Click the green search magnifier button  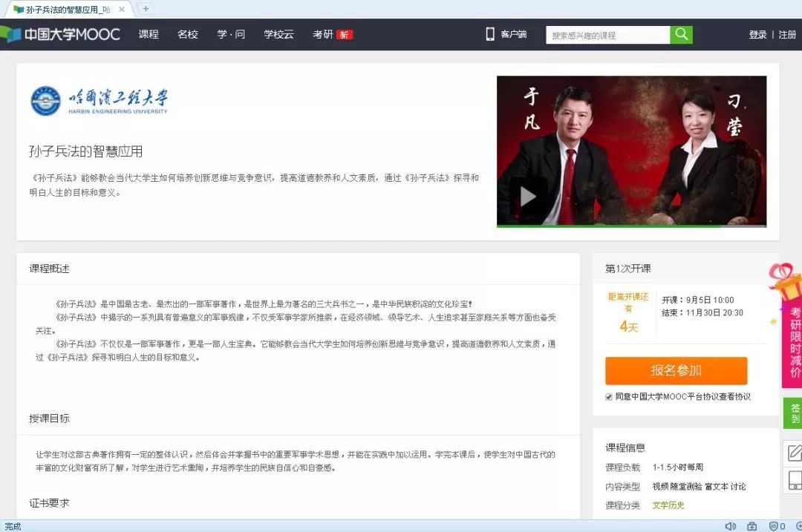[681, 35]
